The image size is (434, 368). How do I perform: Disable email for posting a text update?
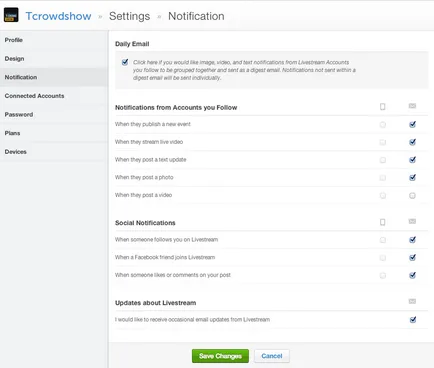pos(413,160)
